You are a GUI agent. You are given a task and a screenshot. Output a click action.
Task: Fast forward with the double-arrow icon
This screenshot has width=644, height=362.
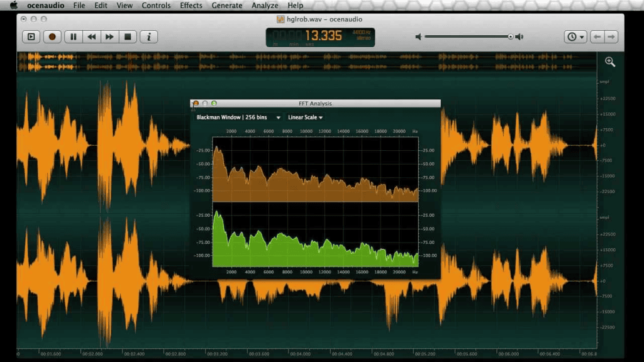click(109, 36)
